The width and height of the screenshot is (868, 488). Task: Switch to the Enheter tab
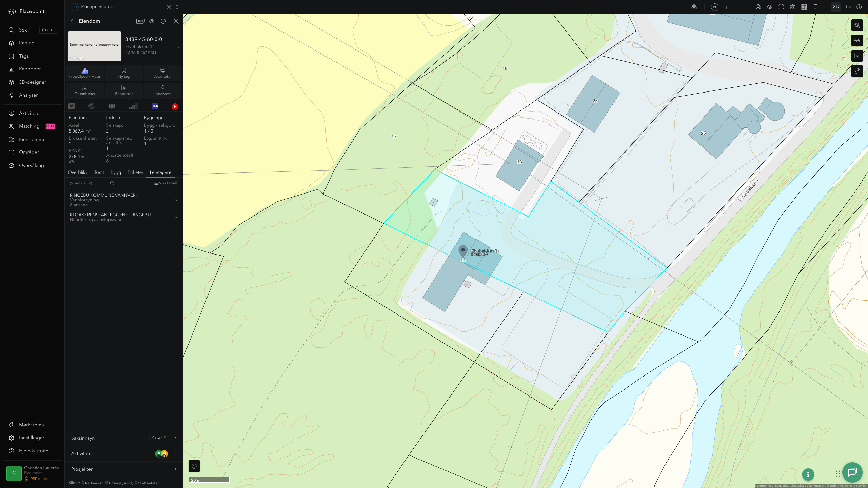(x=135, y=172)
